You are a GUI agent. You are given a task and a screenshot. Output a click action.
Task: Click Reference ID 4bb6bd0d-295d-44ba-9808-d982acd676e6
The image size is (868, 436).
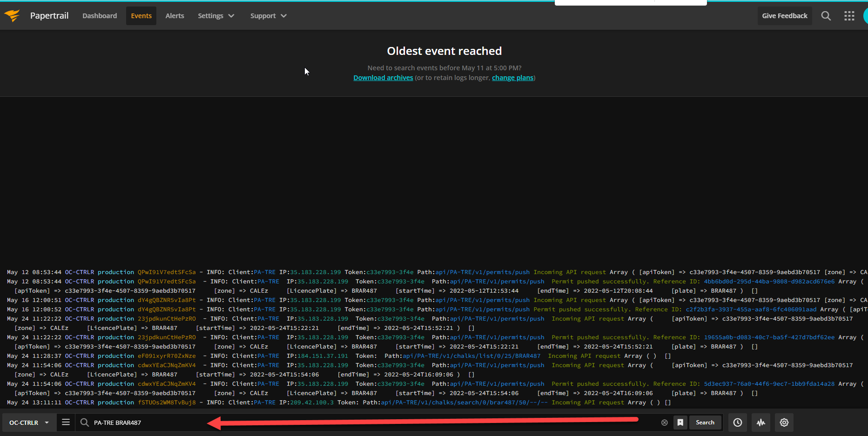(x=769, y=282)
